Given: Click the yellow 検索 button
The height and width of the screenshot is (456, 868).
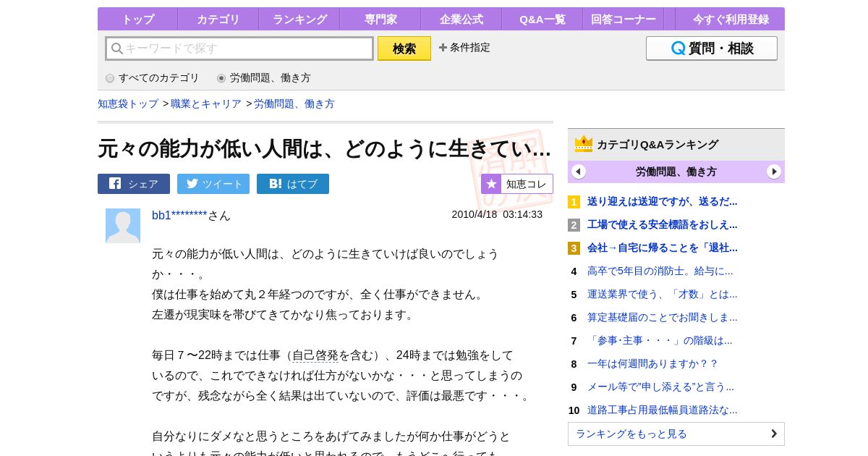Looking at the screenshot, I should [404, 48].
